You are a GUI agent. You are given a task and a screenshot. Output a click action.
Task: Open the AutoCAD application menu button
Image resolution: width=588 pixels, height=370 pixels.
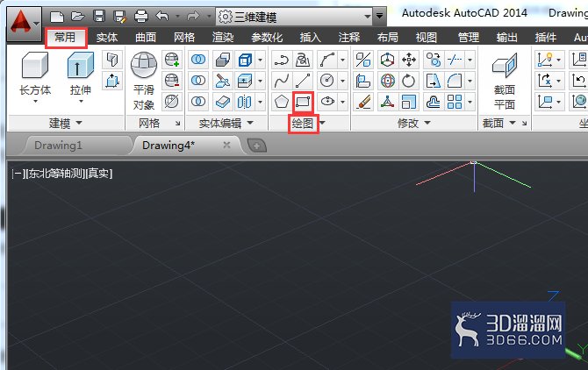point(24,23)
